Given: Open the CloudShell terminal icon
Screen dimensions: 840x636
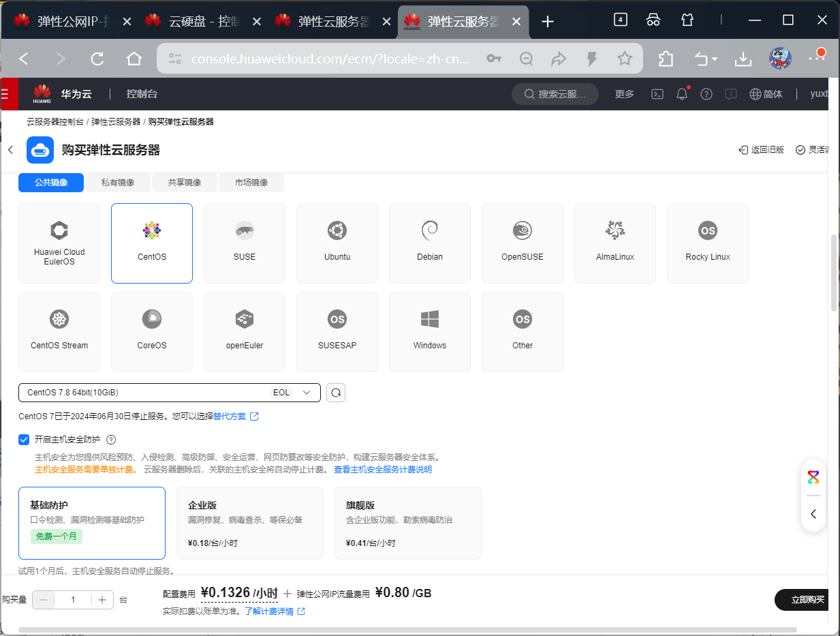Looking at the screenshot, I should [657, 94].
